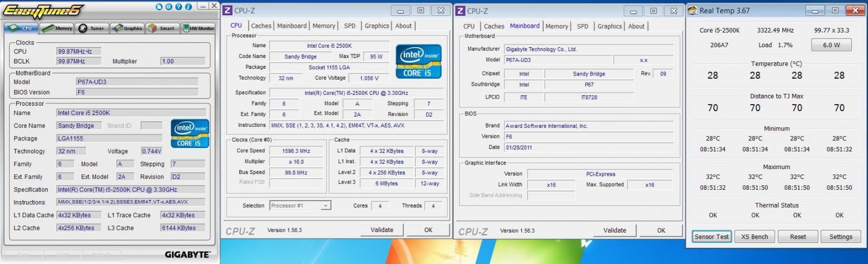Click the Intel Core i5 badge in CPU-Z

pos(418,62)
